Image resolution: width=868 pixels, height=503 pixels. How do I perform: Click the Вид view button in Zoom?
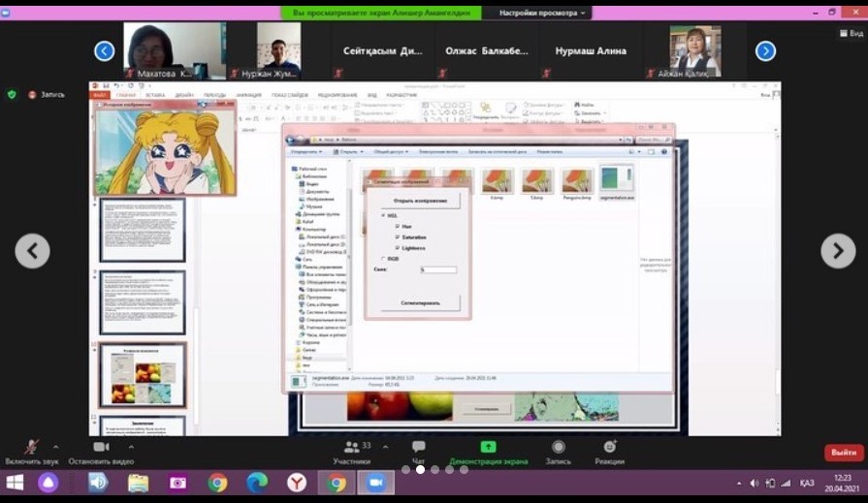tap(852, 33)
